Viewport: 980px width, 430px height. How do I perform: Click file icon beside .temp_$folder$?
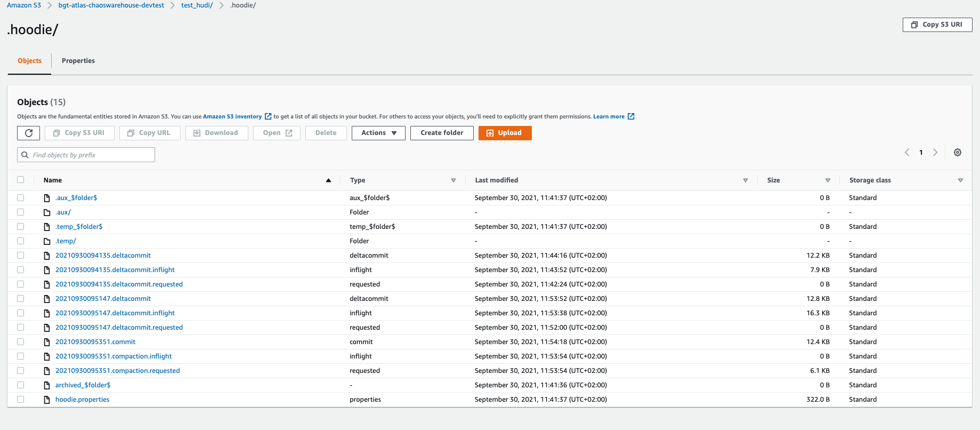point(47,227)
